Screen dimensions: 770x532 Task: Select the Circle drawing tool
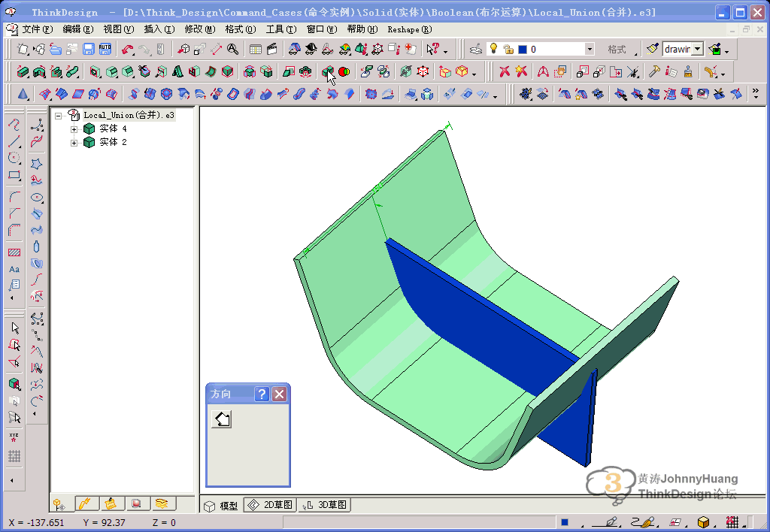(x=14, y=158)
